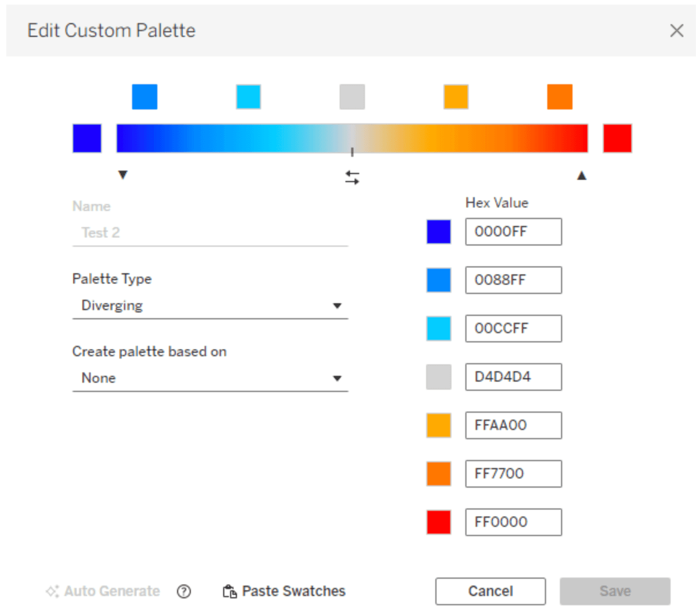700x611 pixels.
Task: Close the Edit Custom Palette dialog
Action: tap(676, 31)
